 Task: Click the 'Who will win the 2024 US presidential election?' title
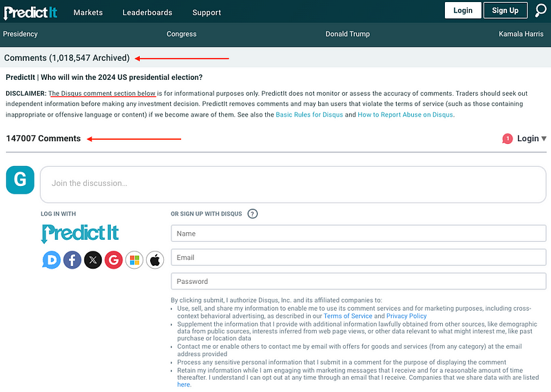pos(122,77)
